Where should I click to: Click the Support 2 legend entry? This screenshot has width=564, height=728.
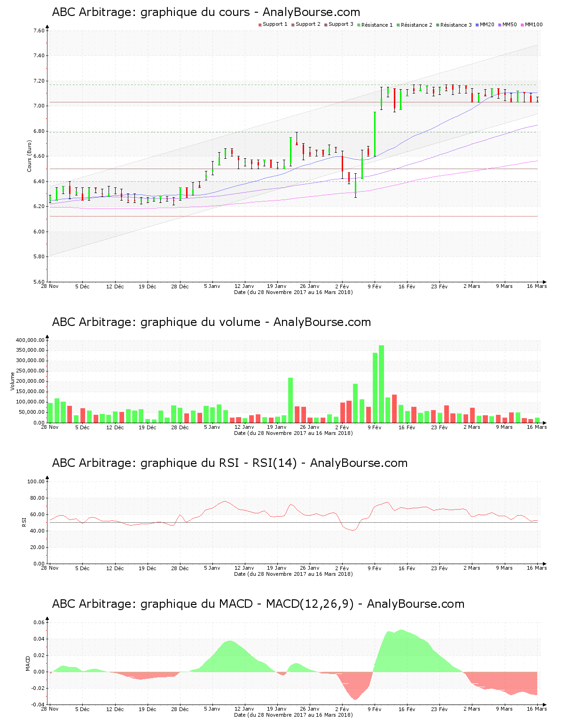(305, 24)
